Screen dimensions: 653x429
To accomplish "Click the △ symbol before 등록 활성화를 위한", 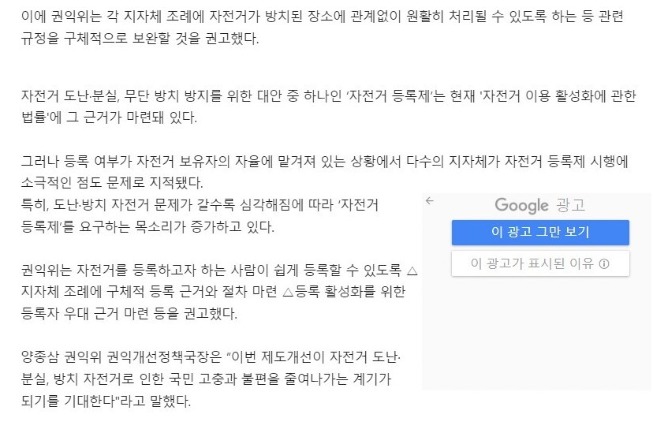I will pos(288,292).
